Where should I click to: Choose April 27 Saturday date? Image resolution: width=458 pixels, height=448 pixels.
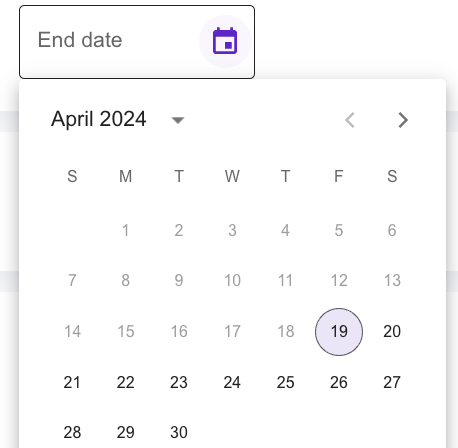coord(392,382)
